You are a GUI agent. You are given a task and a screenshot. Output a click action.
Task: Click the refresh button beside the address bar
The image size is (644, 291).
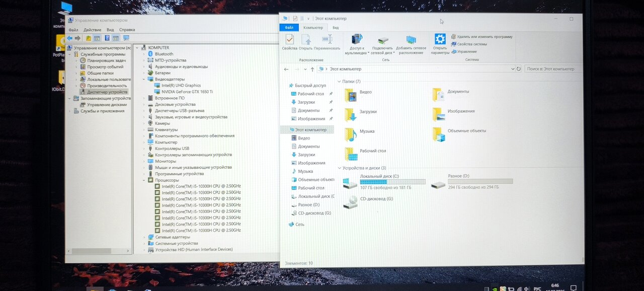[x=518, y=69]
